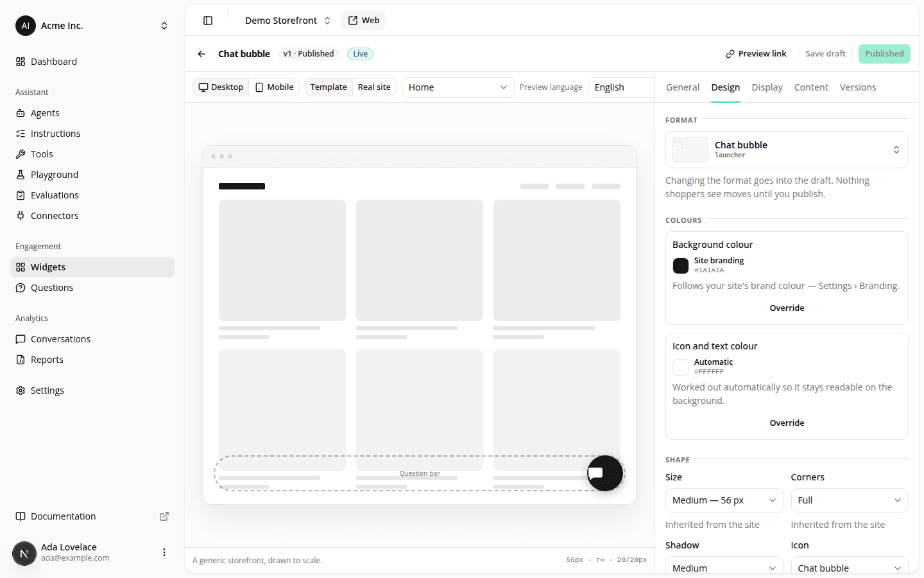This screenshot has height=578, width=924.
Task: Open Agents from the sidebar
Action: click(x=92, y=113)
